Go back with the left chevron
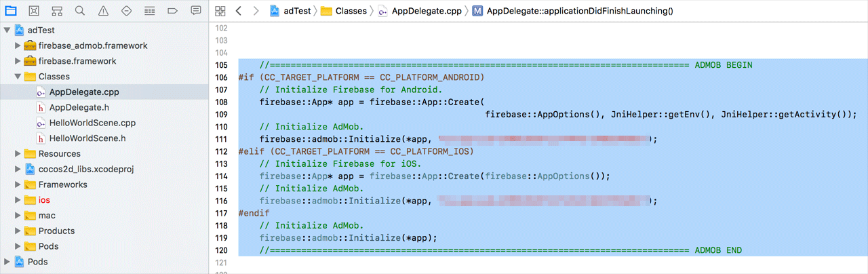Screen dimensions: 868x274 point(238,11)
